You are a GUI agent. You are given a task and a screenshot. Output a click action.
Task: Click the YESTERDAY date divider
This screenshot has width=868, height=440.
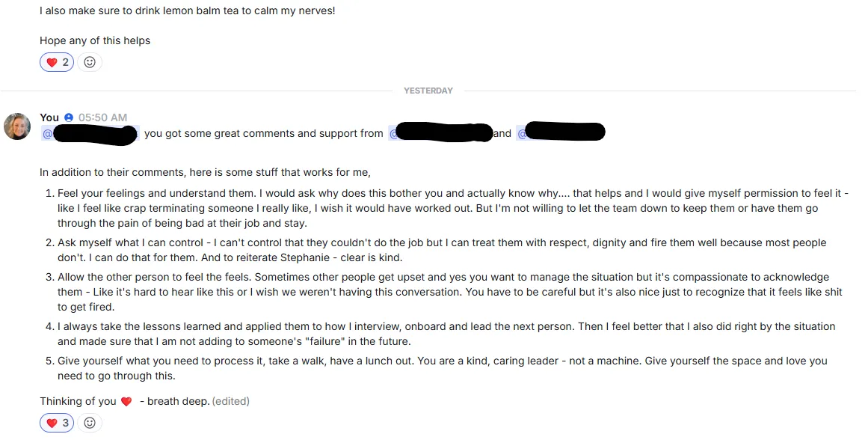[428, 91]
